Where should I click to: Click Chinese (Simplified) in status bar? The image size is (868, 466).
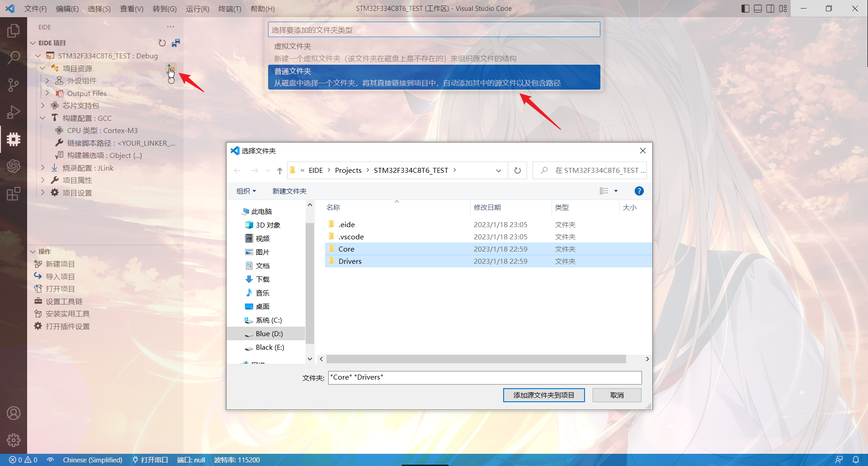[x=93, y=460]
